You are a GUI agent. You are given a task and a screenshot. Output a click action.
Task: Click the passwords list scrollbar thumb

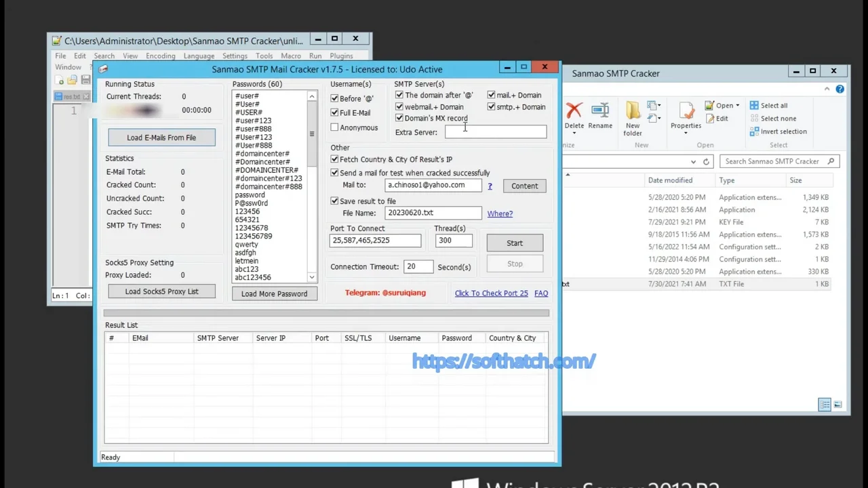tap(312, 134)
